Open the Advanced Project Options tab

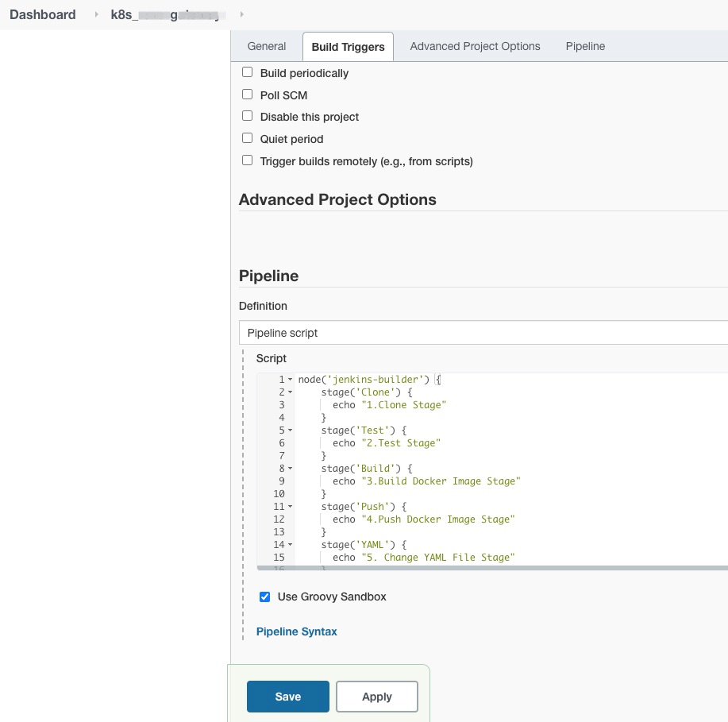[475, 46]
